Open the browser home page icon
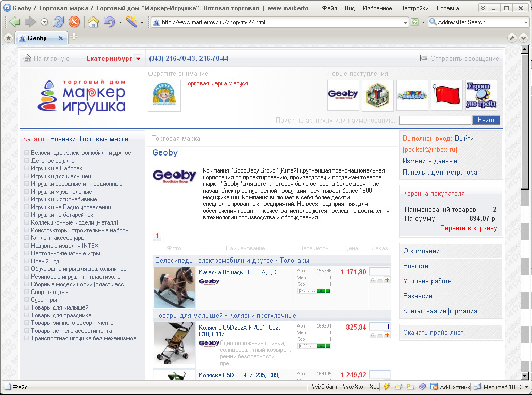 click(93, 22)
